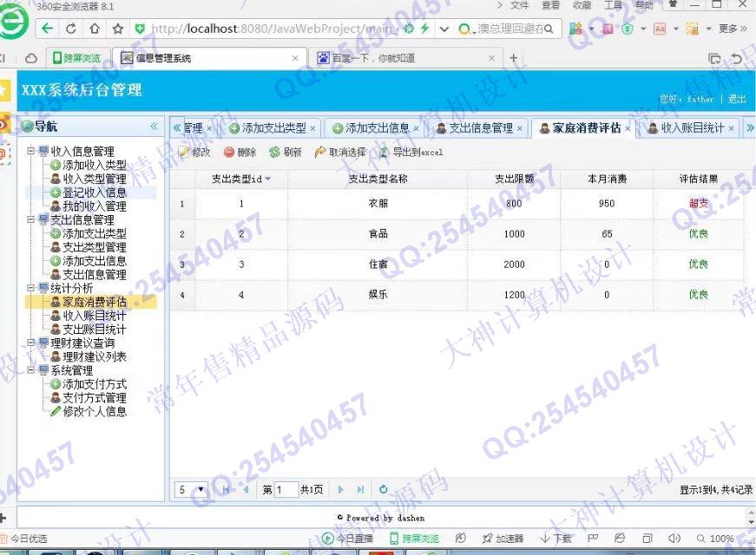Close the 收入账目统计 tab
756x555 pixels.
point(731,128)
